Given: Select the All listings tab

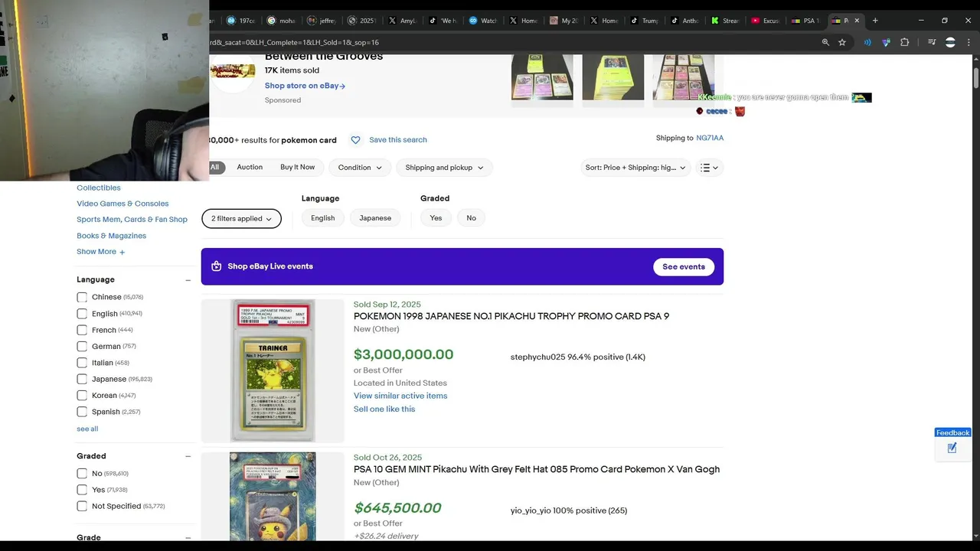Looking at the screenshot, I should pos(215,168).
